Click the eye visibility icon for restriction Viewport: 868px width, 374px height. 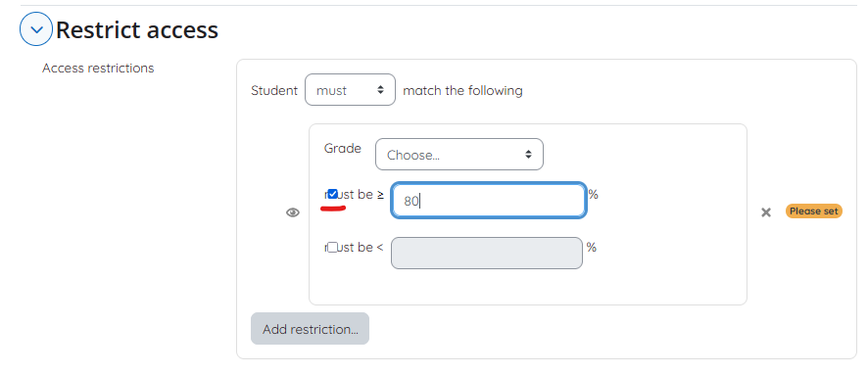tap(293, 212)
